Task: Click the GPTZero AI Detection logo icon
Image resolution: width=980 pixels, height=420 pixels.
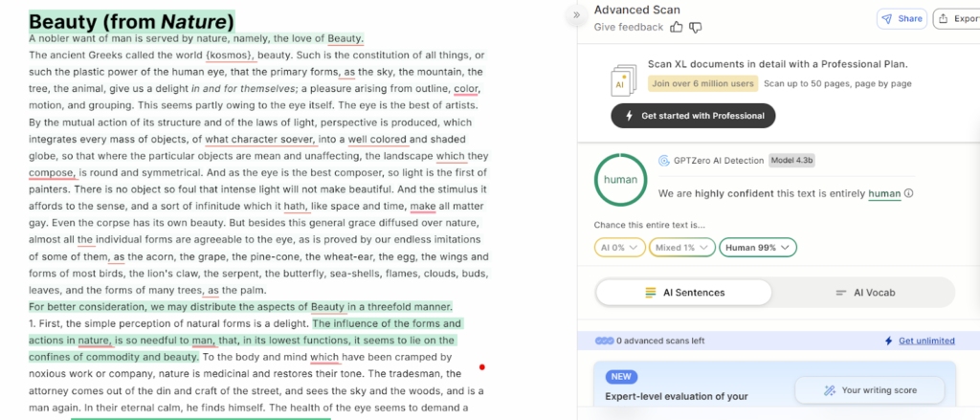Action: 664,161
